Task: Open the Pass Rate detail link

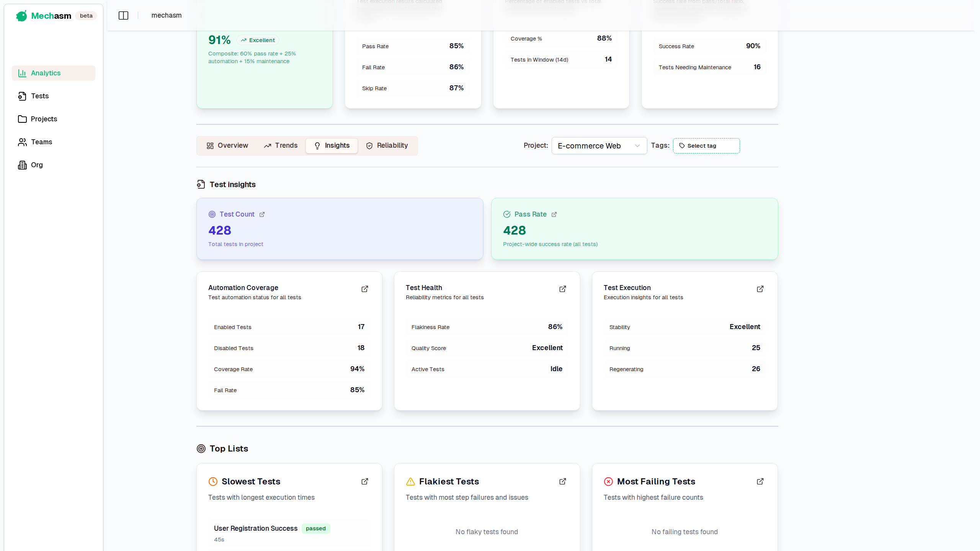Action: 554,214
